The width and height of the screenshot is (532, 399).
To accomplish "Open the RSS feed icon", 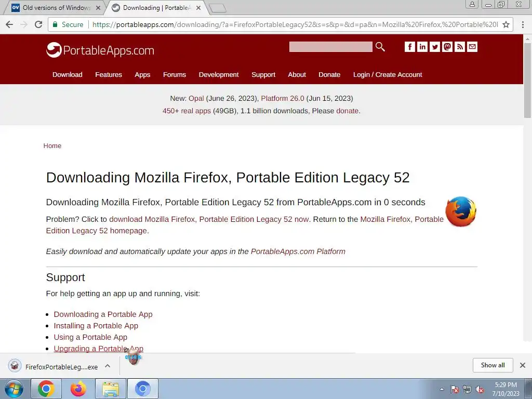I will click(x=460, y=47).
